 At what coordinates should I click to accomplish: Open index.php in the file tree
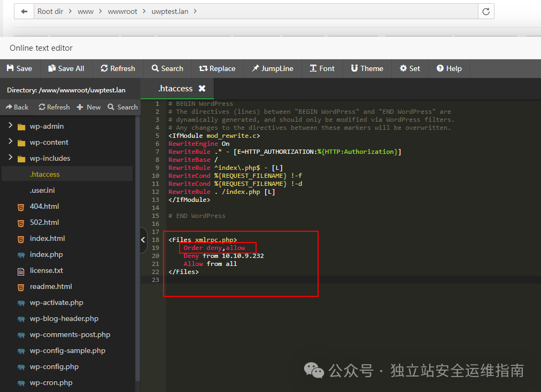[46, 254]
